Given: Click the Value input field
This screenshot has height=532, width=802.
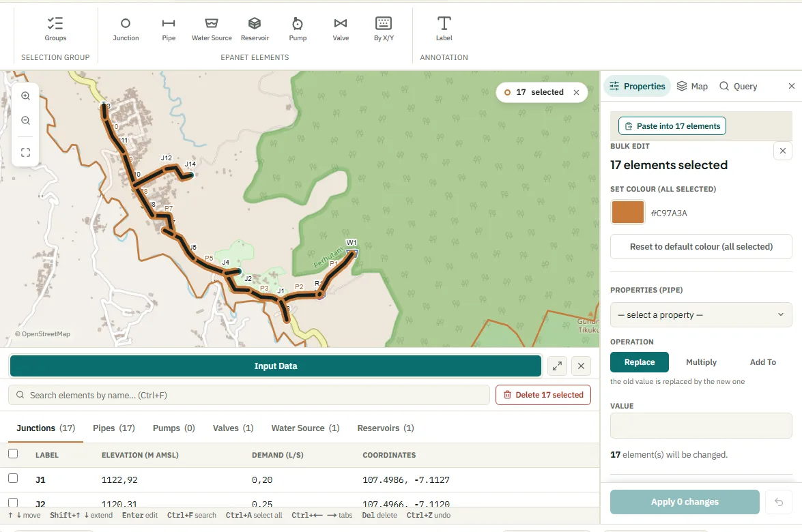Looking at the screenshot, I should (x=701, y=426).
